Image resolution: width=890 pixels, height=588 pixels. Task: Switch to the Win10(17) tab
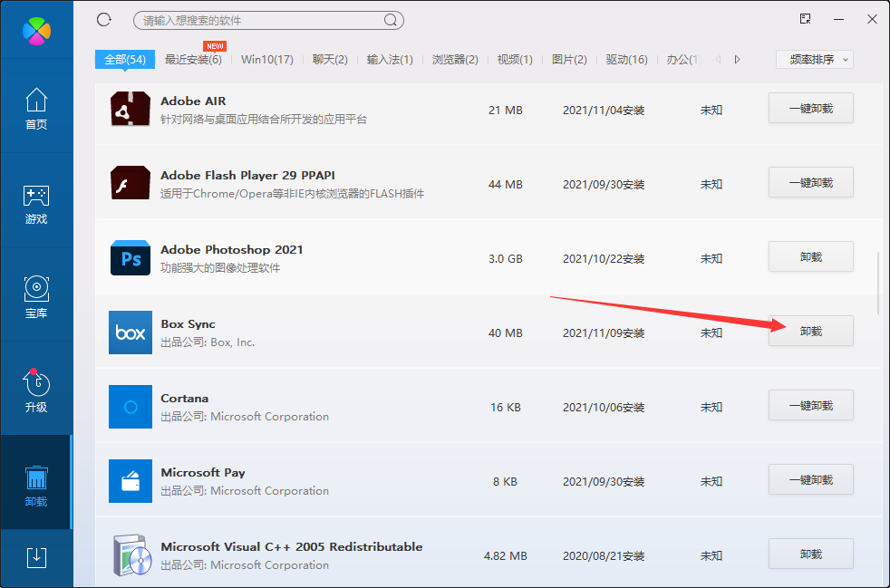[267, 60]
